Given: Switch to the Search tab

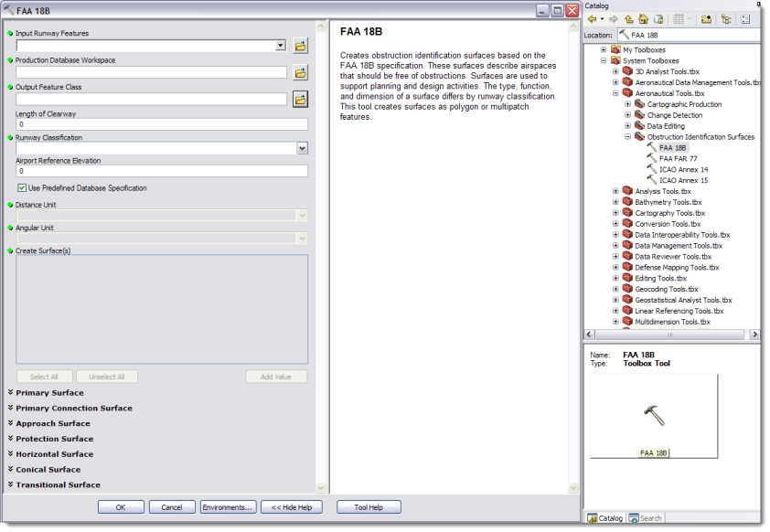Looking at the screenshot, I should point(646,517).
